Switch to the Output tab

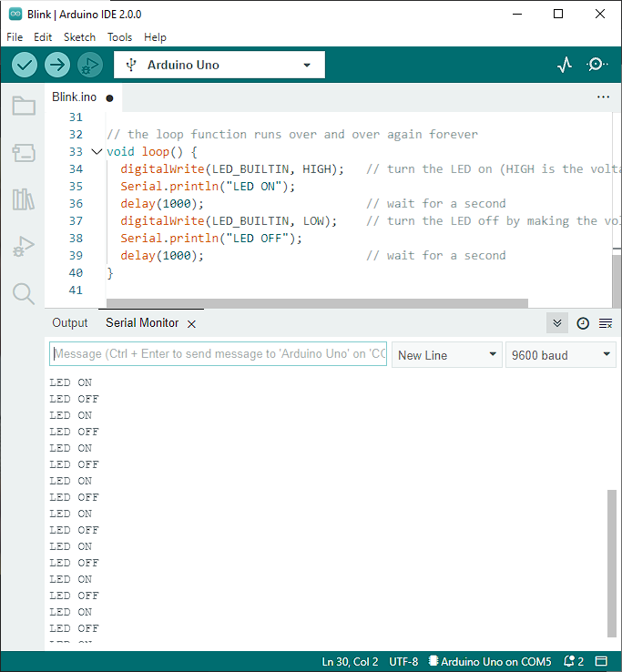(x=70, y=322)
